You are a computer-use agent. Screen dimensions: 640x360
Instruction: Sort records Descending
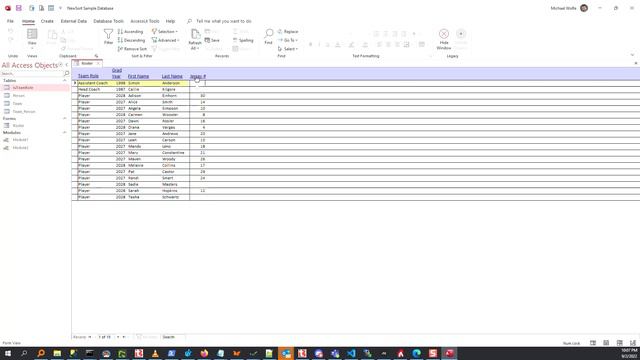tap(131, 40)
